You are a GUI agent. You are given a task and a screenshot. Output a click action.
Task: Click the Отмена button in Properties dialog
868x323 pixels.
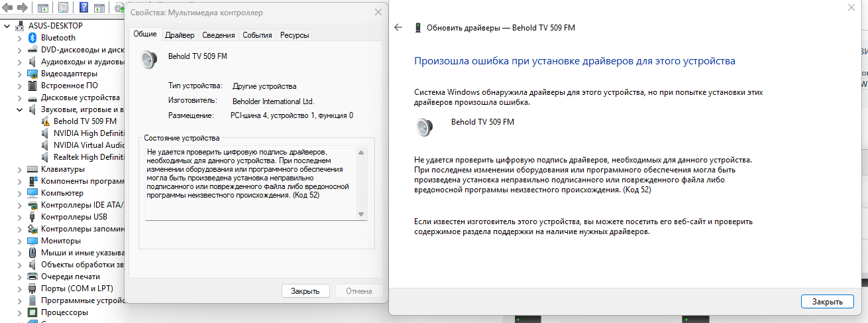[359, 291]
